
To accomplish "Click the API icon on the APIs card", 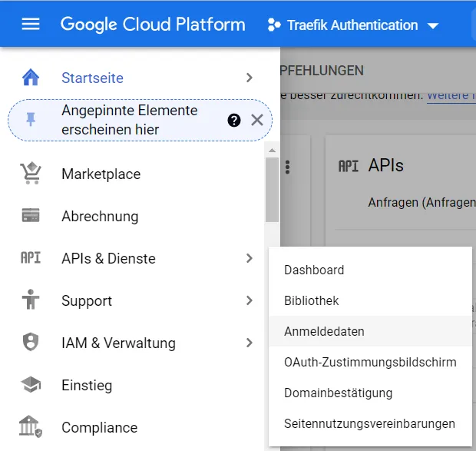I will [349, 167].
